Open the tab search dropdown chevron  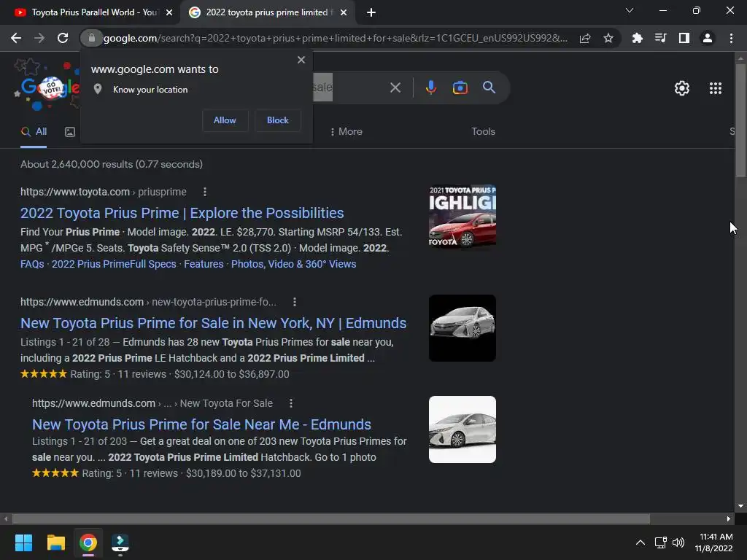(630, 10)
